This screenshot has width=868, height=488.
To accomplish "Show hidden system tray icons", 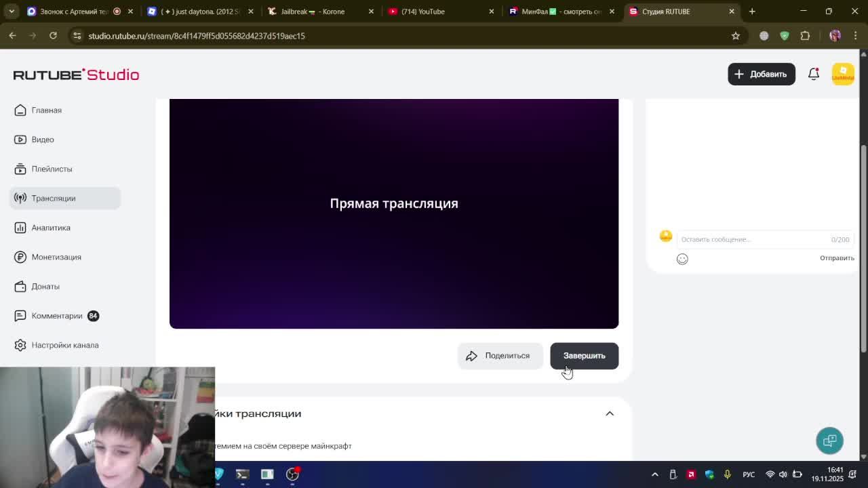I will (x=654, y=474).
